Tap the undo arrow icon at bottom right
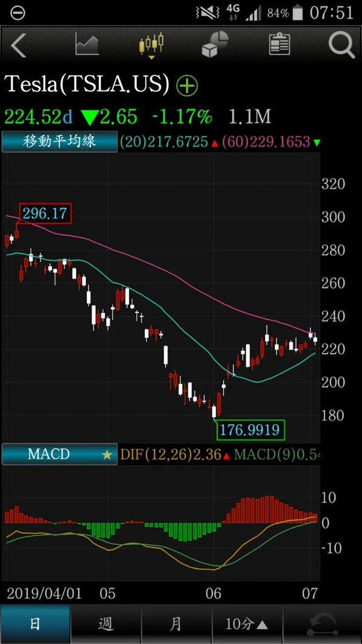The width and height of the screenshot is (362, 644). (x=323, y=624)
